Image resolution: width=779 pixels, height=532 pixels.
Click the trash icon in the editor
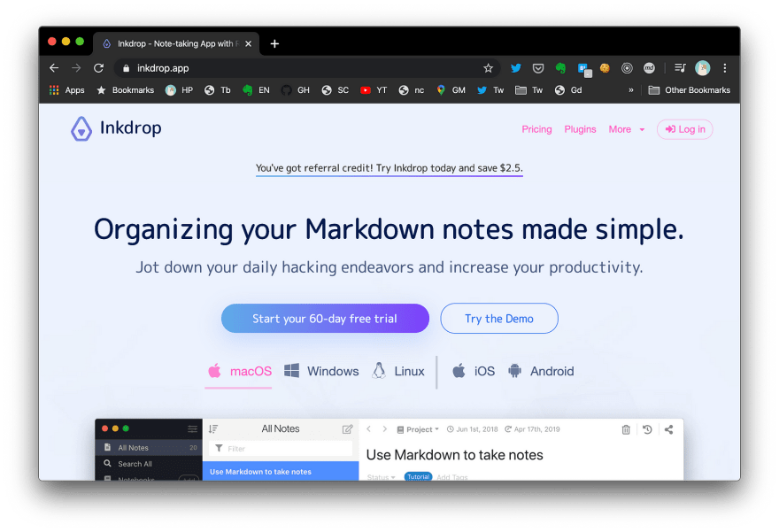[626, 429]
